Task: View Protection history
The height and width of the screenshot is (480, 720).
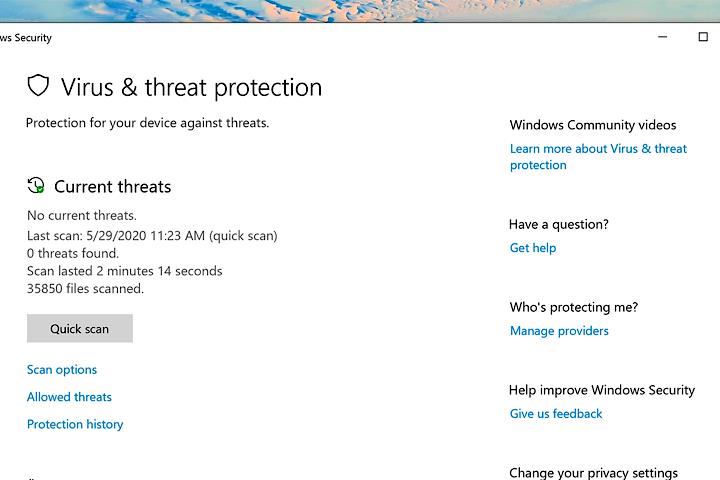Action: (75, 424)
